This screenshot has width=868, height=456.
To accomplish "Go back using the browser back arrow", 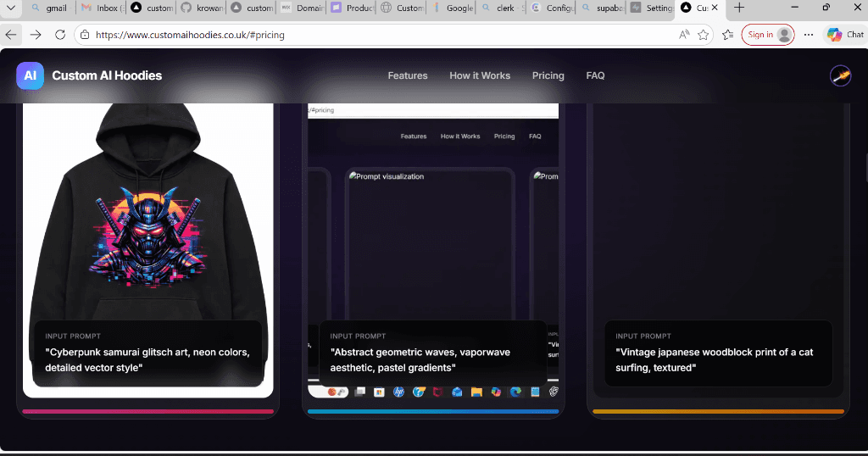I will [11, 35].
